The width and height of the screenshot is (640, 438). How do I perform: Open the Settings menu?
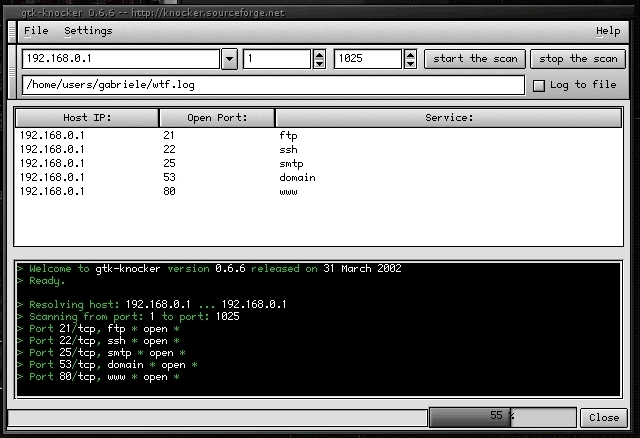88,31
